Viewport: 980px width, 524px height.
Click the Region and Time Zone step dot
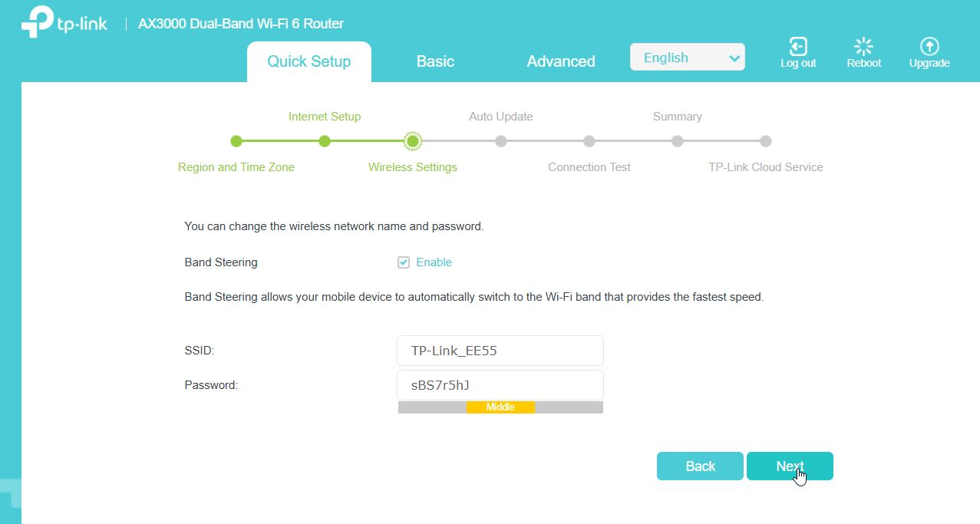236,141
